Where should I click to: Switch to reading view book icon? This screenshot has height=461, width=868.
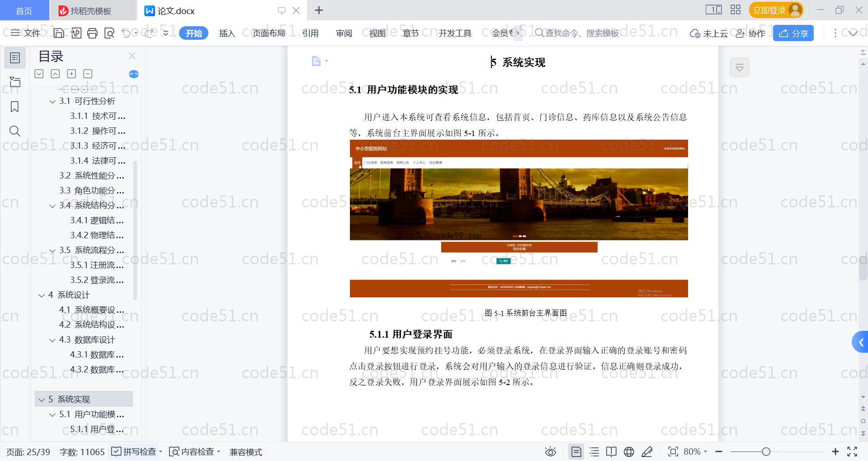pyautogui.click(x=611, y=452)
